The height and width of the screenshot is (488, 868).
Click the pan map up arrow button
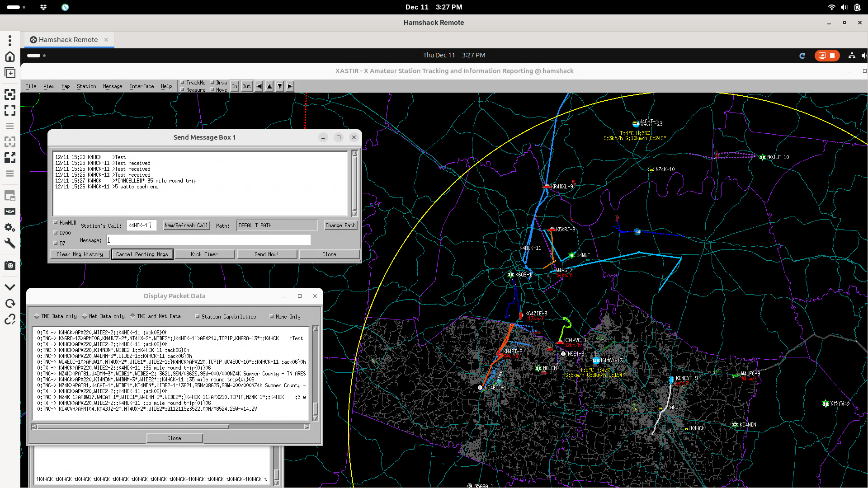(x=269, y=86)
